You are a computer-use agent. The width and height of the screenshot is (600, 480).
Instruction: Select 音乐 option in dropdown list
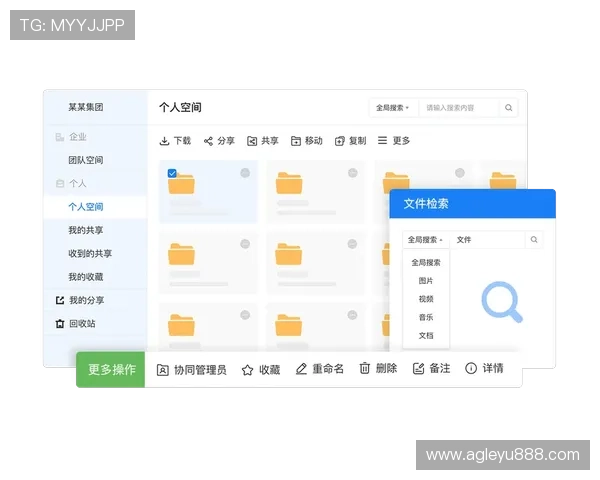(426, 317)
